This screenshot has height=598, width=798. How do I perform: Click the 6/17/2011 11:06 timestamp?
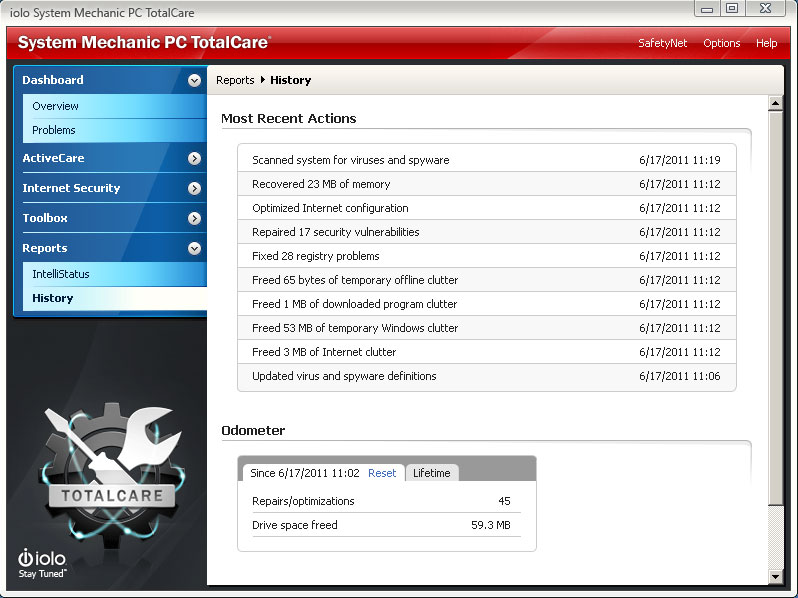click(x=680, y=376)
